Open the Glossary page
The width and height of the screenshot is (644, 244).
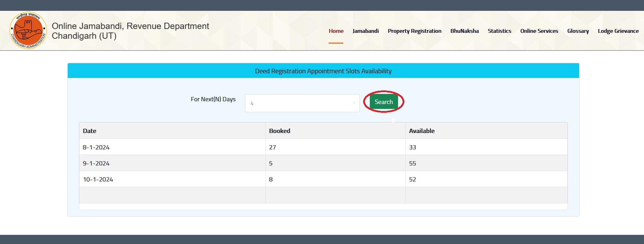tap(578, 31)
